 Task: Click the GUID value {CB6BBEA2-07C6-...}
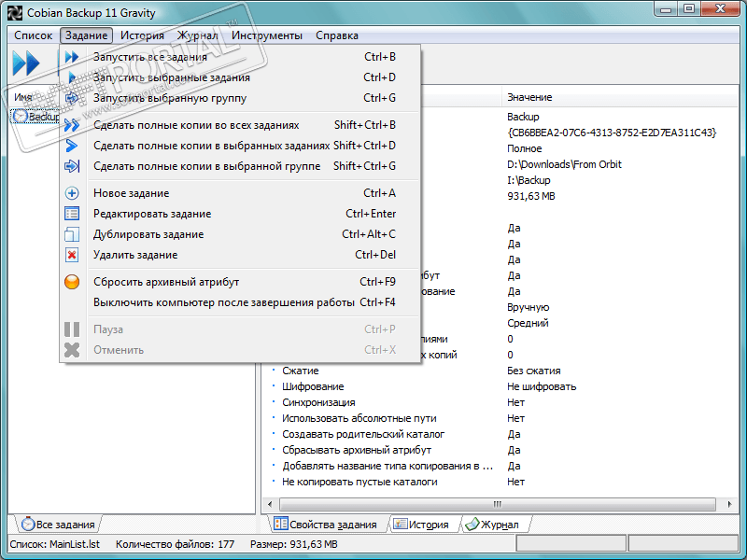(x=612, y=133)
